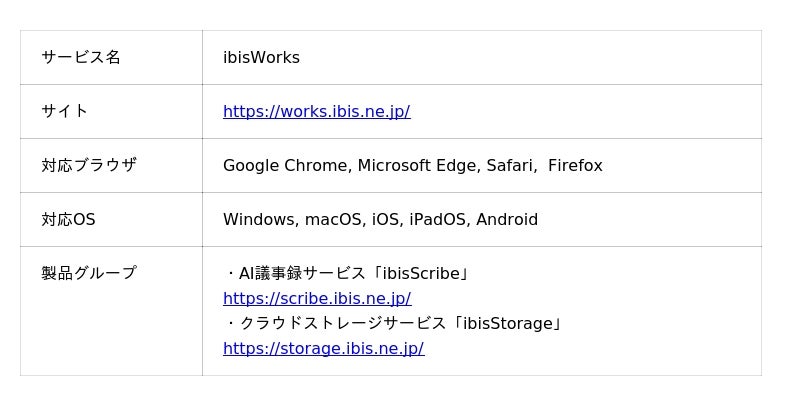Click the 製品グループ row label

tap(89, 273)
